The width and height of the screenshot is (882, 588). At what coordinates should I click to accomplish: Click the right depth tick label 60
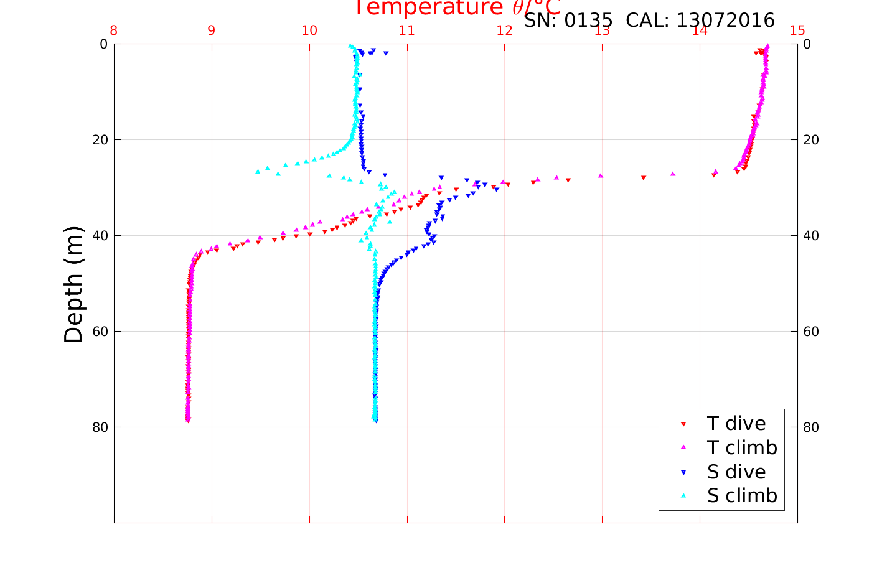click(x=811, y=332)
